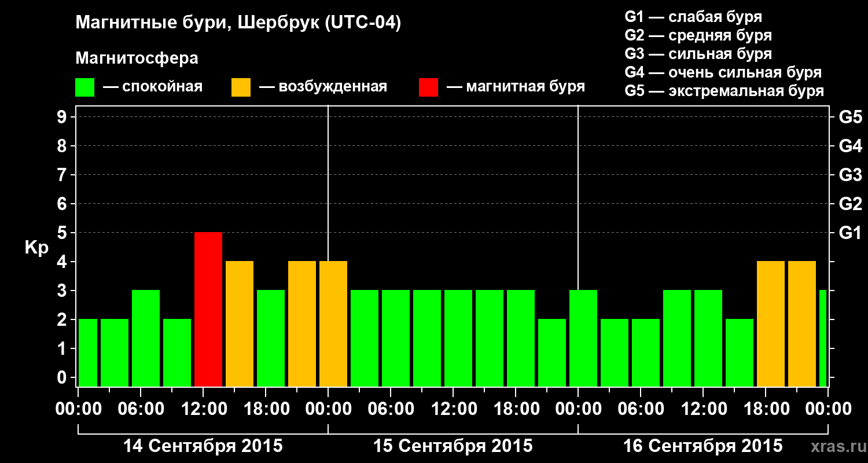The width and height of the screenshot is (868, 463).
Task: Click the 'Kp' axis label
Action: pos(36,248)
